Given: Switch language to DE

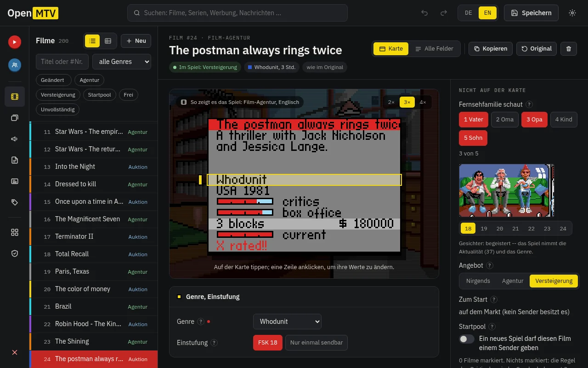Looking at the screenshot, I should (x=469, y=13).
